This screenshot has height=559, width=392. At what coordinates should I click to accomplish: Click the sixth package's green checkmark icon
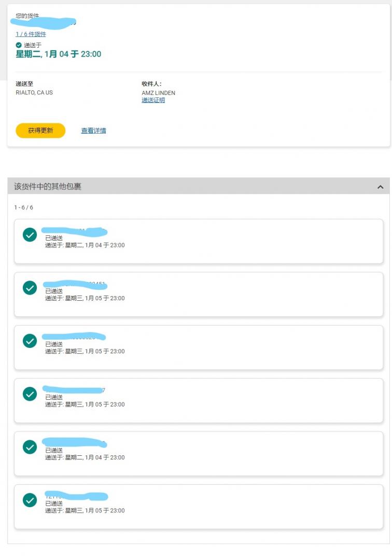pyautogui.click(x=30, y=500)
